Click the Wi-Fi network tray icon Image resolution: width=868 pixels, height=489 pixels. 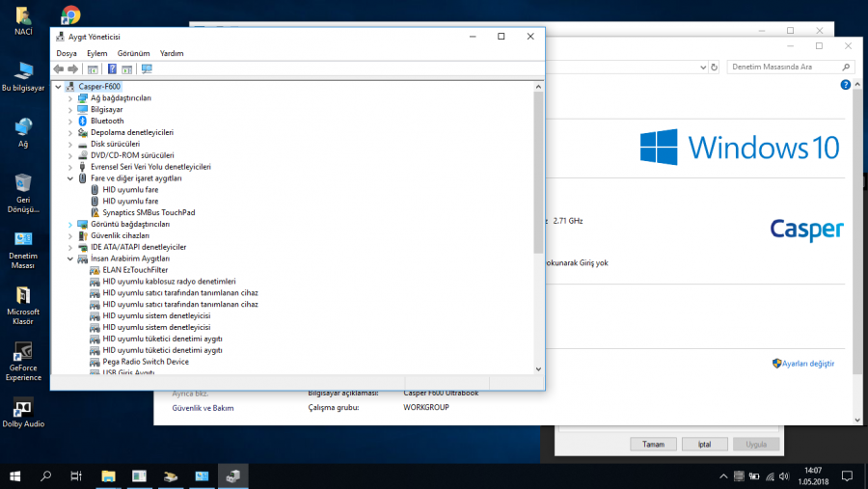click(x=770, y=476)
